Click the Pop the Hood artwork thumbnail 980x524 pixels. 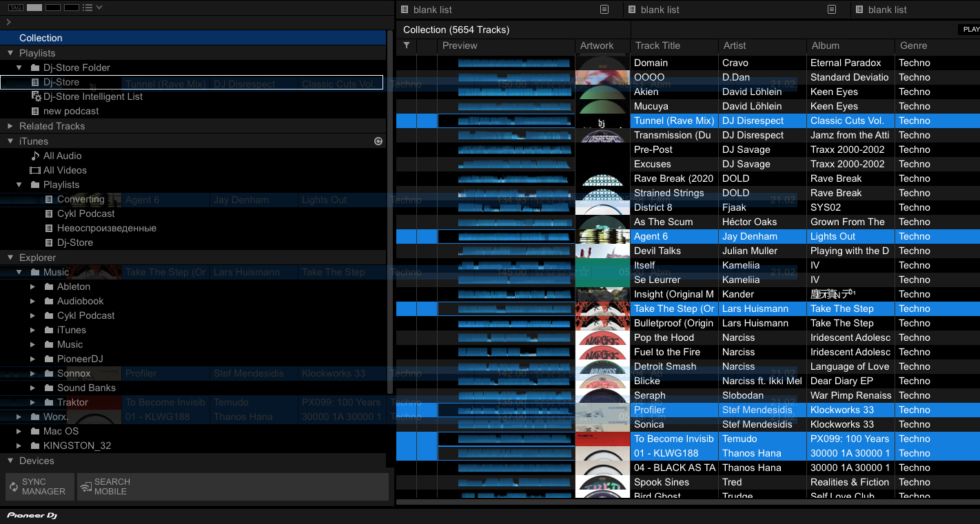coord(603,337)
